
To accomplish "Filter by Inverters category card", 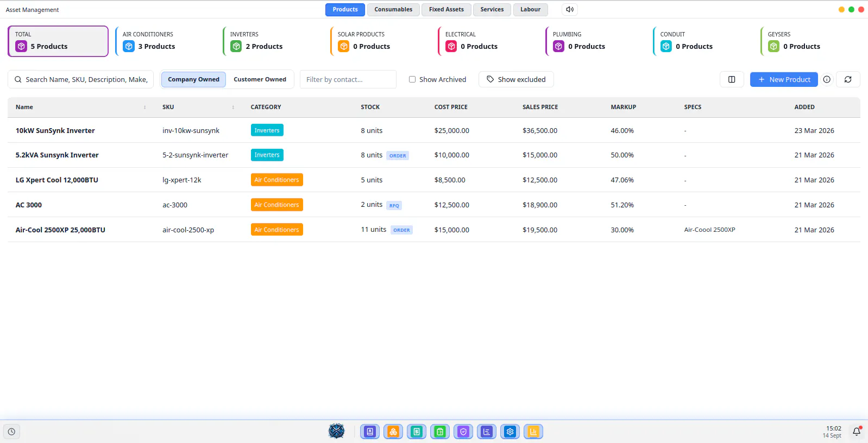I will (273, 41).
